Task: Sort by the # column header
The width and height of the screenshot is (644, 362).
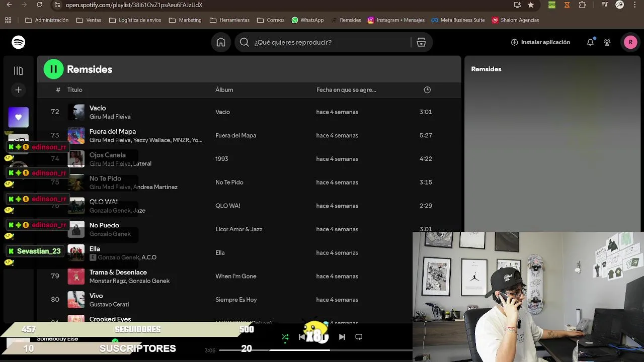Action: click(x=58, y=90)
